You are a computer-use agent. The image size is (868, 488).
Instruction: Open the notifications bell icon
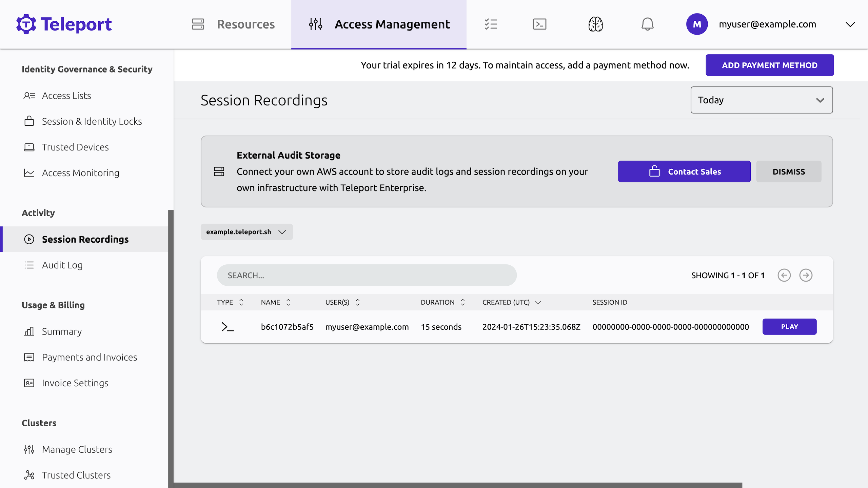pos(647,24)
